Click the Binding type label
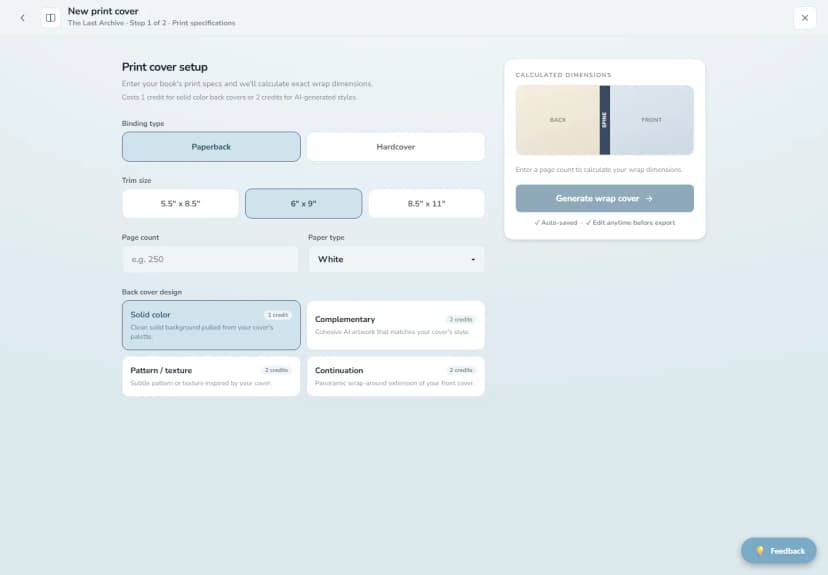The width and height of the screenshot is (828, 575). 143,124
